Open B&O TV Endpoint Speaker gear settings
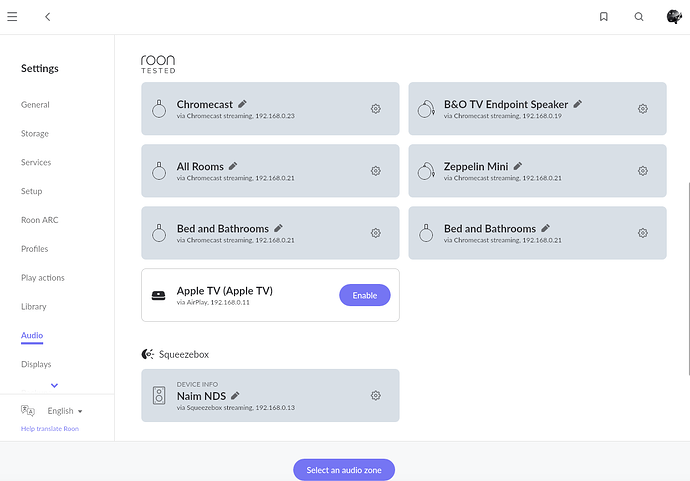The width and height of the screenshot is (690, 481). 643,109
